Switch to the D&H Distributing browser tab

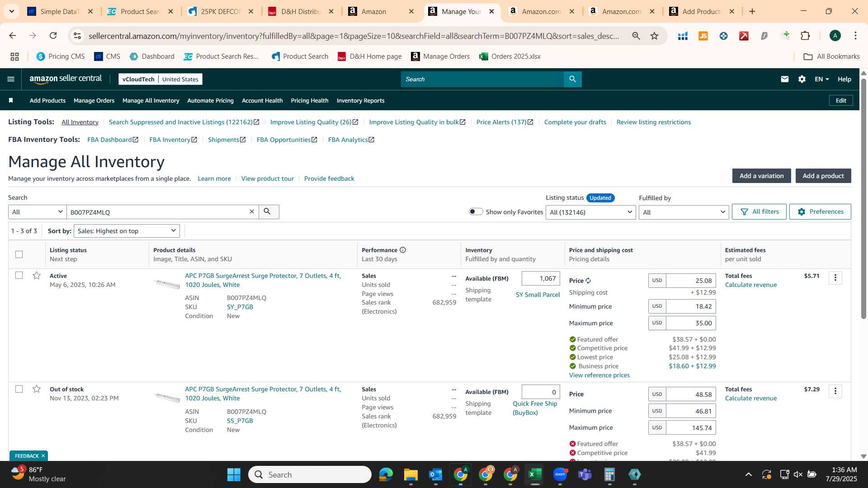coord(301,11)
